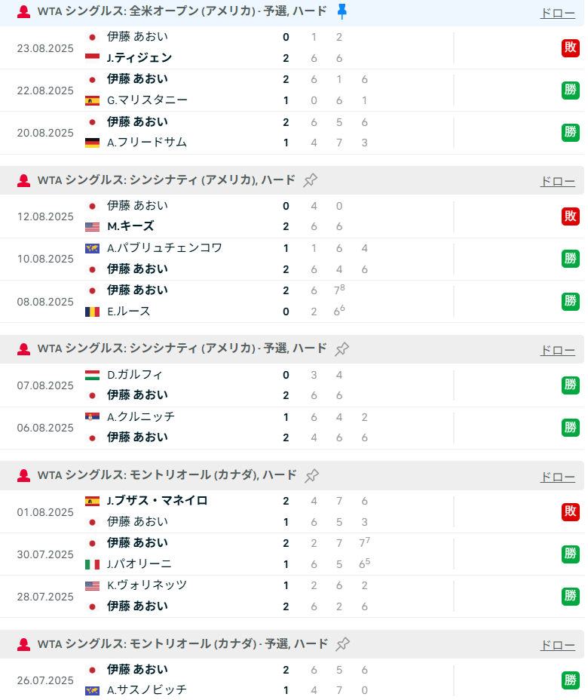Pin the Cincinnati main draw tournament
This screenshot has height=700, width=588.
pyautogui.click(x=311, y=180)
